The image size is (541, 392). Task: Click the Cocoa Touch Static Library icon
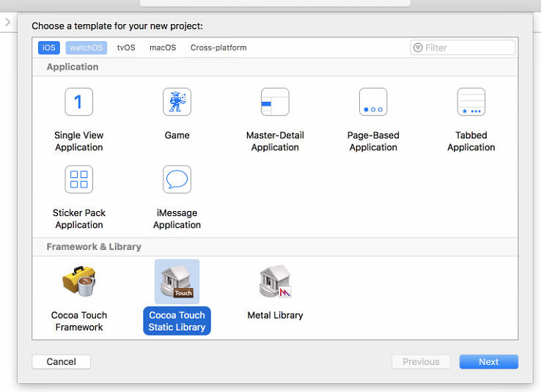click(177, 281)
